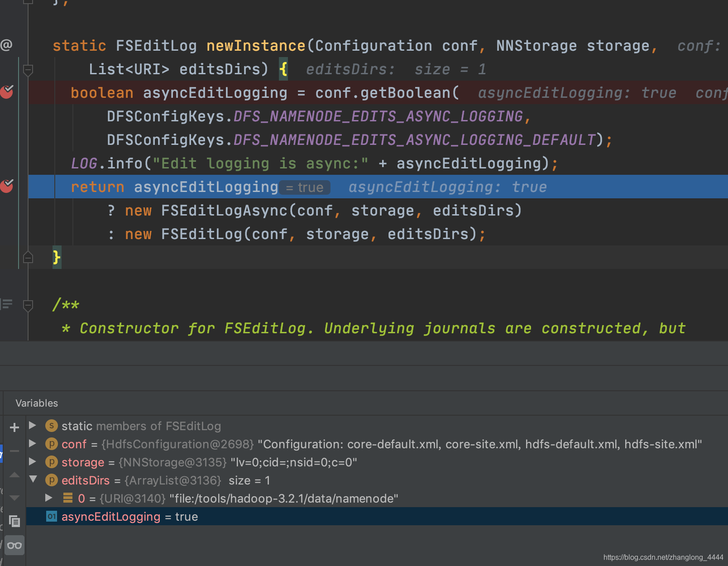Expand static members of FSEditLog

tap(32, 426)
